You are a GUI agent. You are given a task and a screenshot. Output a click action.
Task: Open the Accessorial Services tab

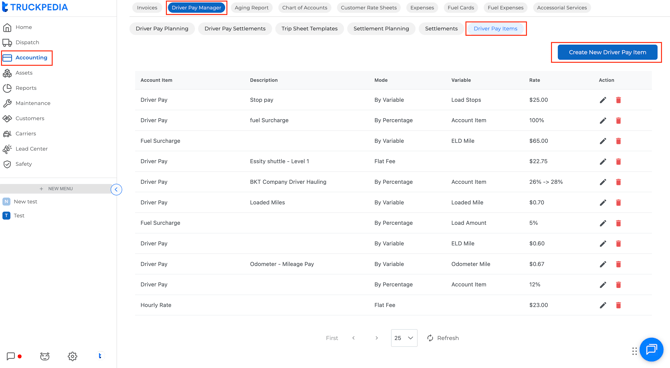pos(562,8)
